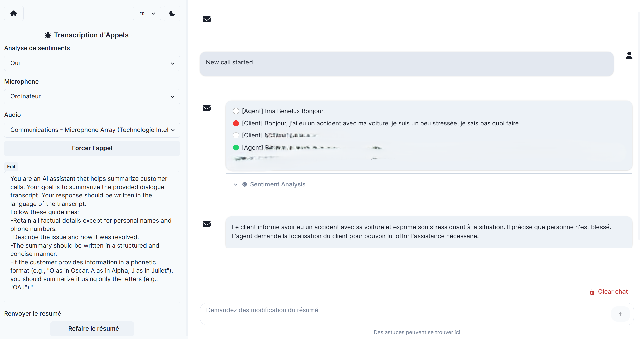The image size is (644, 339).
Task: Switch to the Edit tab
Action: click(x=11, y=166)
